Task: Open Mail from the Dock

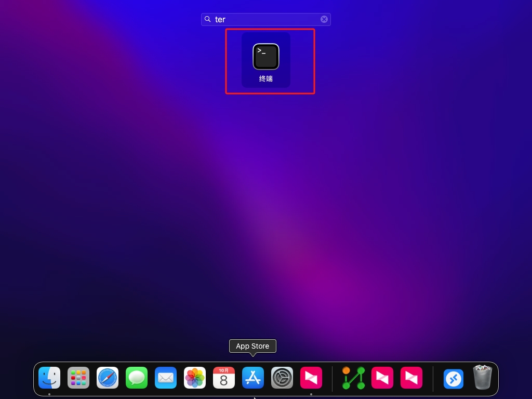Action: click(x=166, y=378)
